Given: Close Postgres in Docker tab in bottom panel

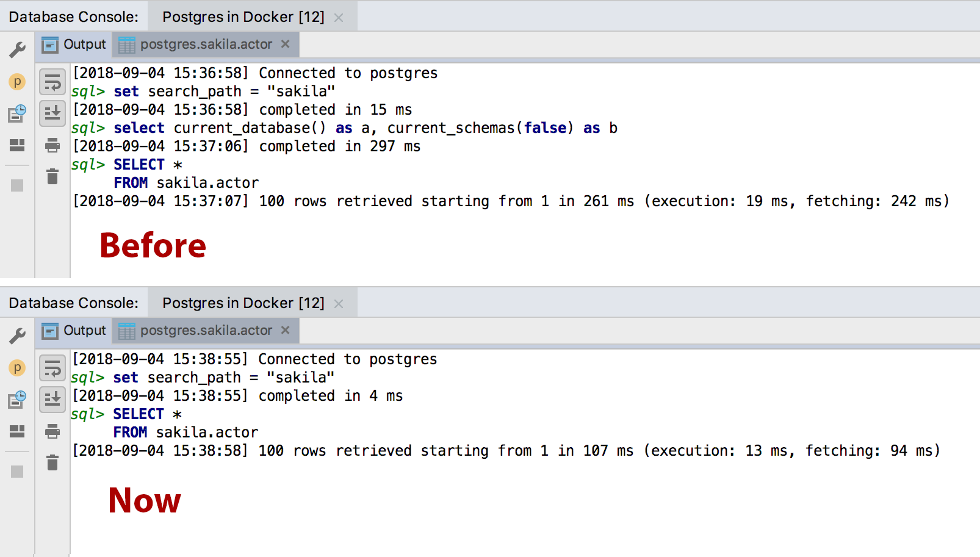Looking at the screenshot, I should tap(339, 304).
